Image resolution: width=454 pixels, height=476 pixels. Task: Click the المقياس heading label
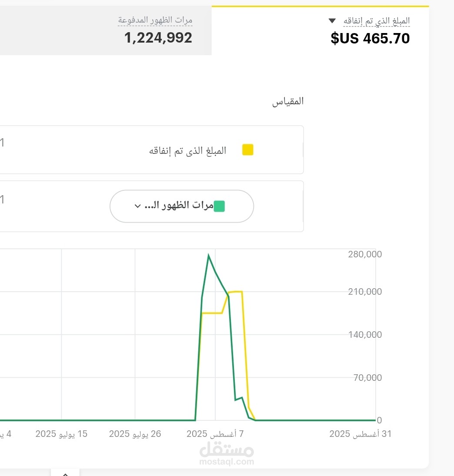point(287,101)
